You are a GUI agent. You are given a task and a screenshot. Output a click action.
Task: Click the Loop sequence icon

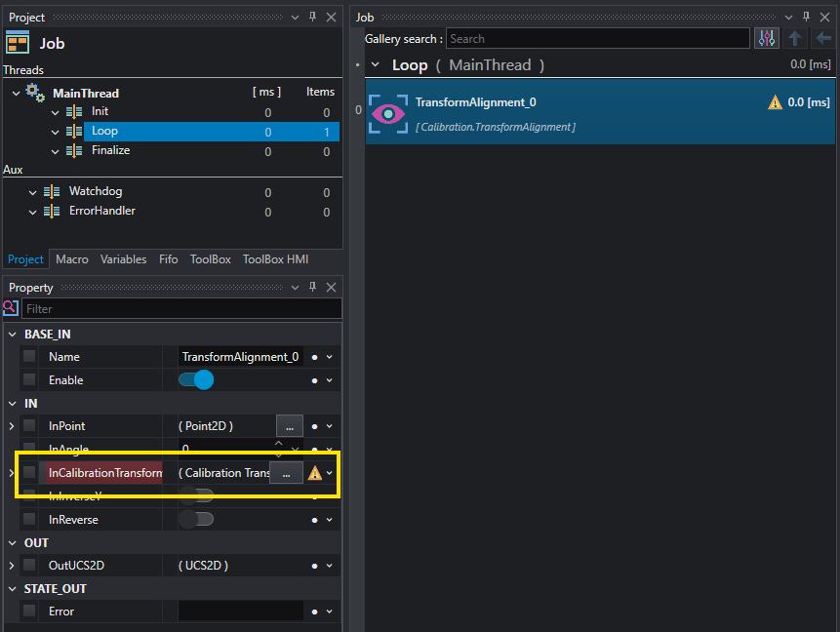74,132
